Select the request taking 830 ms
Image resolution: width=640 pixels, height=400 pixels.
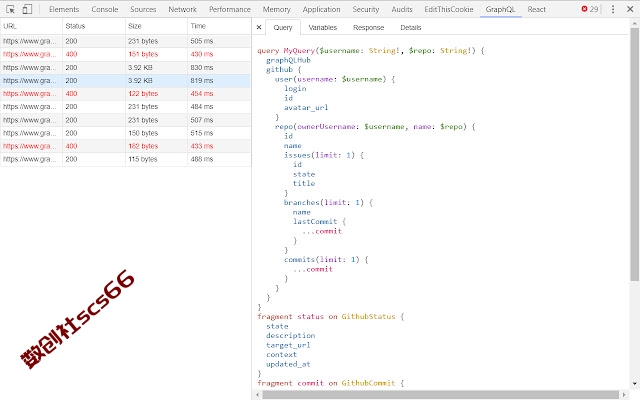125,67
